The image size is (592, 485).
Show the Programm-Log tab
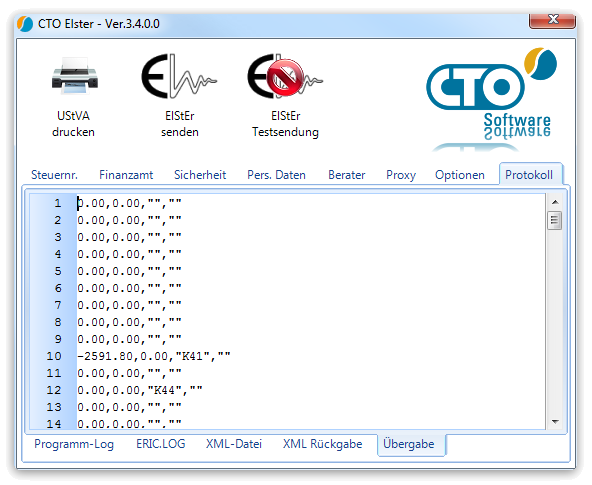tap(74, 444)
